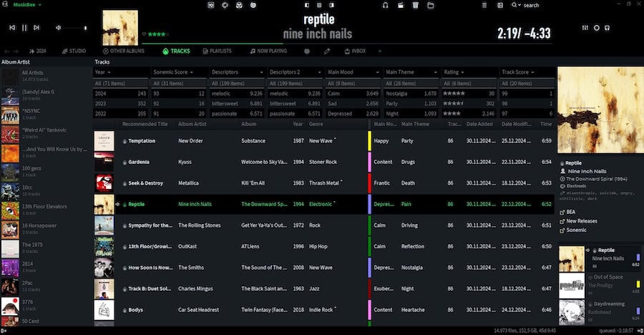Switch to the OTHER ALBUMS tab
The image size is (644, 335).
point(123,51)
